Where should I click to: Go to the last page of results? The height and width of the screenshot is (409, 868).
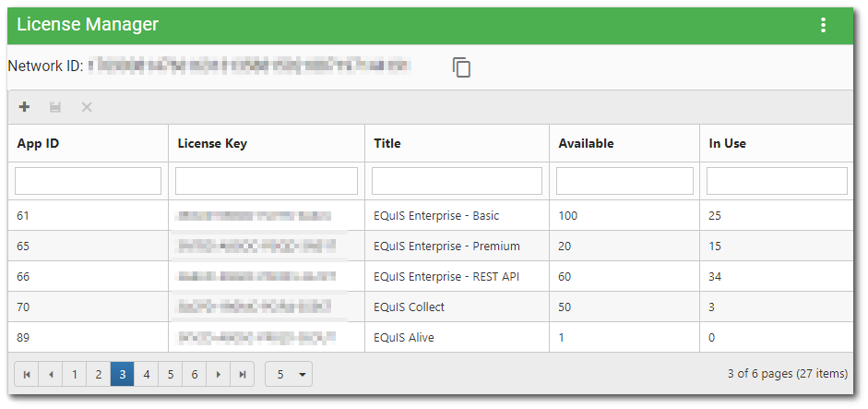tap(243, 375)
